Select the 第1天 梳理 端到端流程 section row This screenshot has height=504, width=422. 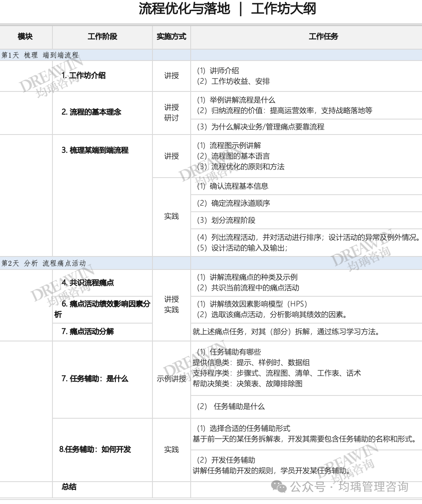point(40,55)
